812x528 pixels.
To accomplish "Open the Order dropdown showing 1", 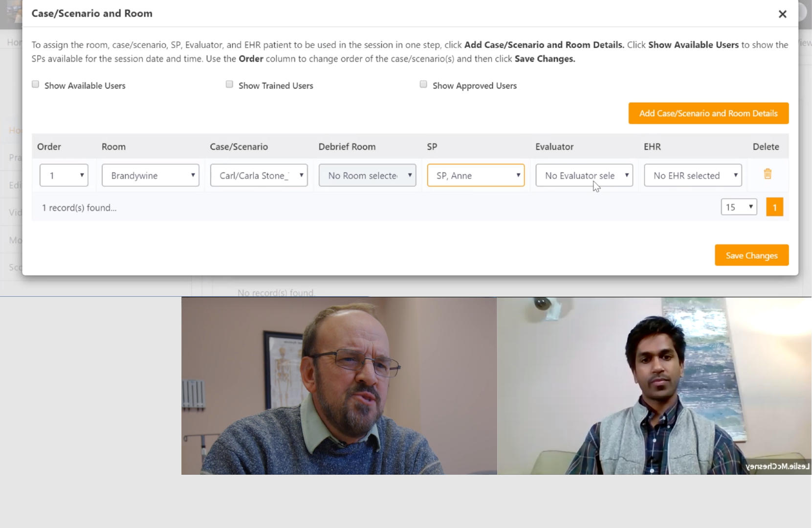I will point(64,176).
